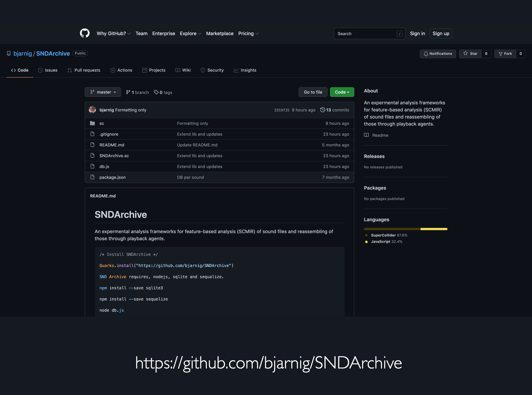
Task: Expand the Why GitHub? menu
Action: click(113, 34)
